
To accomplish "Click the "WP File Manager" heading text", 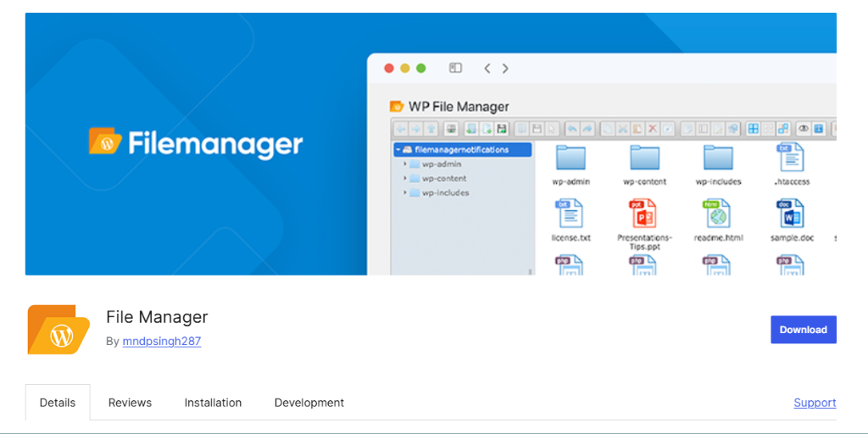I will click(459, 106).
